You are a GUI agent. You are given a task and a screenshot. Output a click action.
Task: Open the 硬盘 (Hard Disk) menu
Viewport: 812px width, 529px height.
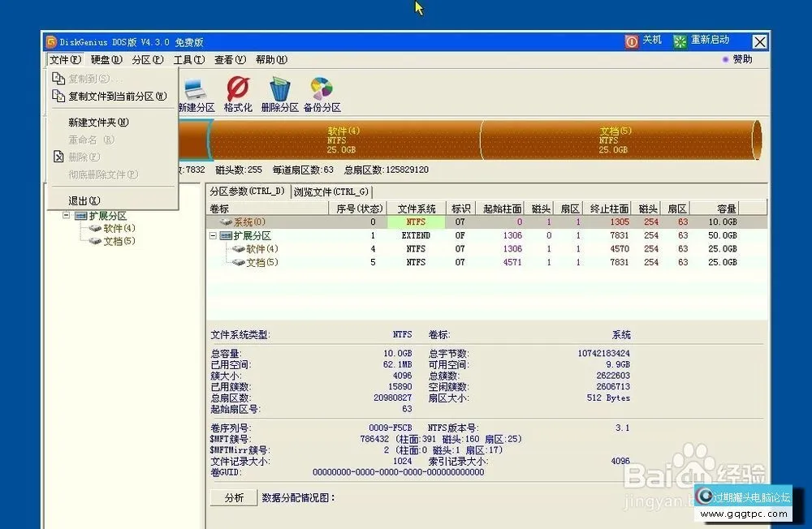106,59
